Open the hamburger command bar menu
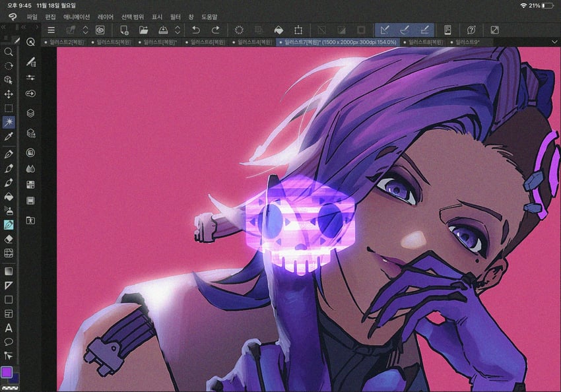 (x=51, y=30)
